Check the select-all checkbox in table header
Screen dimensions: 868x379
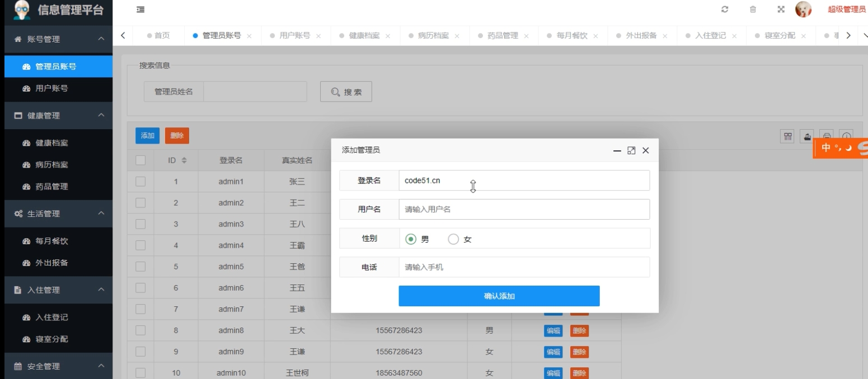click(x=142, y=160)
